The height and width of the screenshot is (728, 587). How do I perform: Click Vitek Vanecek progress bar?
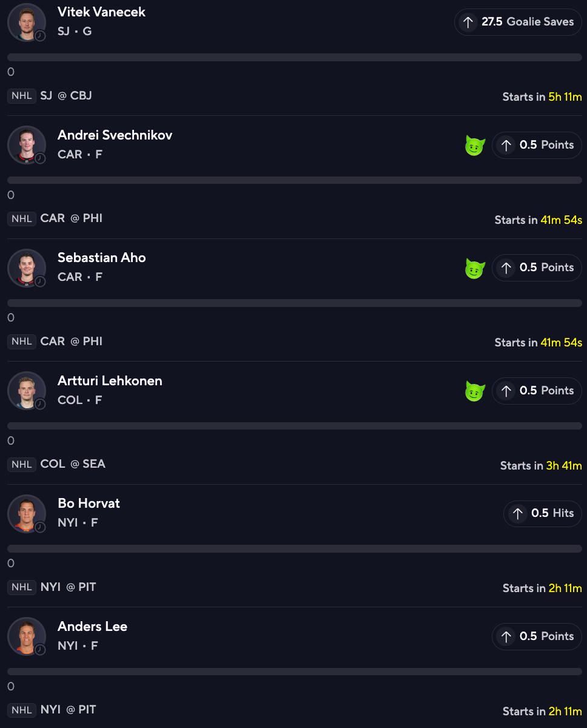pos(294,58)
